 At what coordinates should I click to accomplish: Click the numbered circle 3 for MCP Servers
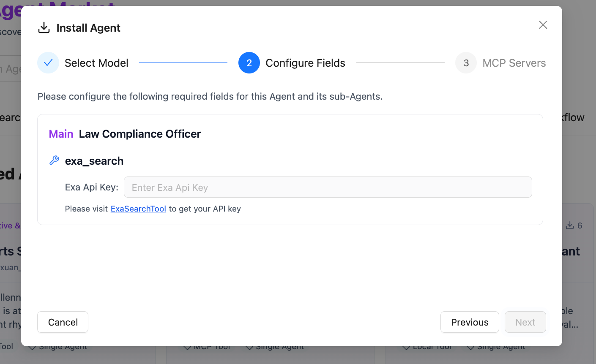click(x=466, y=62)
